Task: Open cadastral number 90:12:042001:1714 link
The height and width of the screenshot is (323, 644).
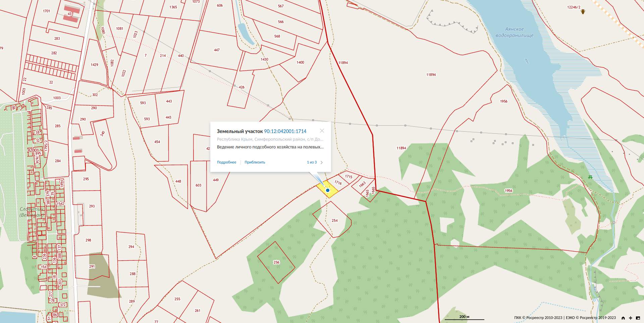Action: [285, 131]
